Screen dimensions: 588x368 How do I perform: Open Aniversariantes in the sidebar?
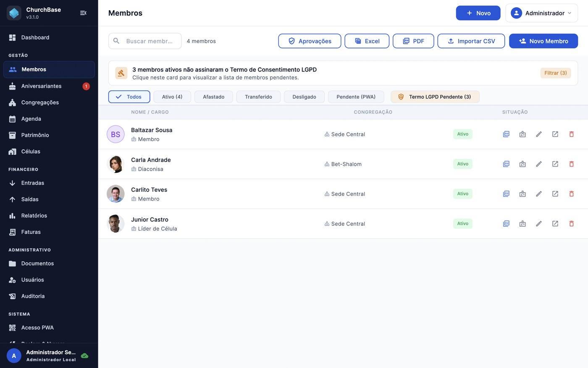click(x=49, y=86)
